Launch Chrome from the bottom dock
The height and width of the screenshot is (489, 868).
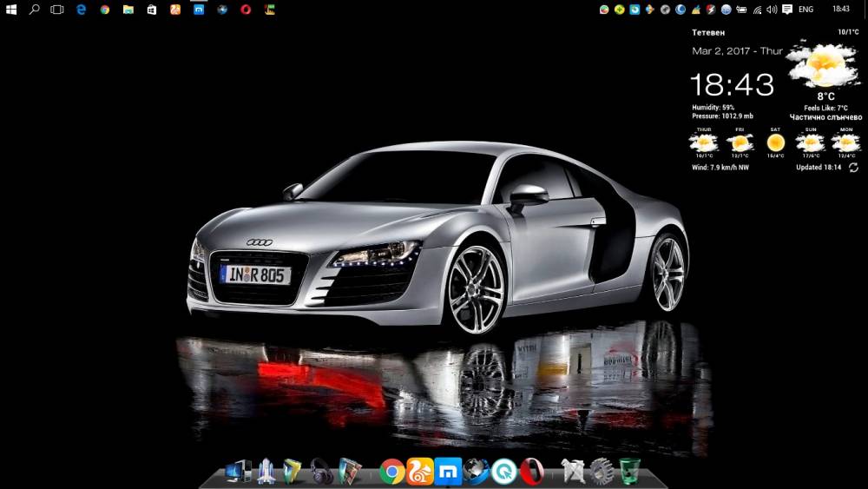click(x=392, y=472)
